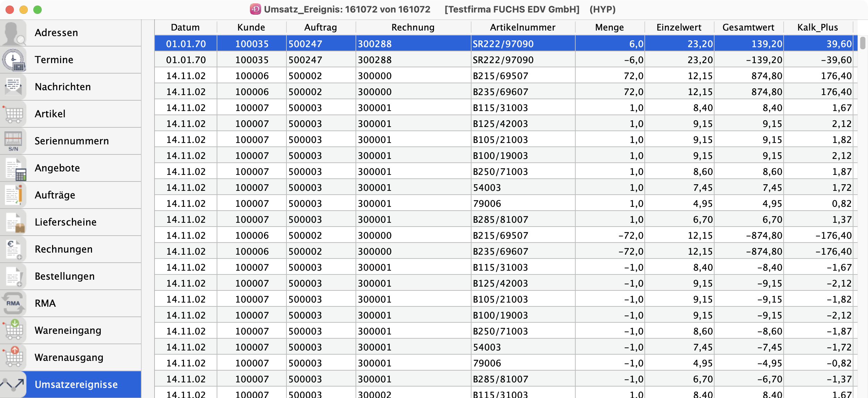The height and width of the screenshot is (398, 868).
Task: Sort by the Datum column header
Action: (185, 27)
